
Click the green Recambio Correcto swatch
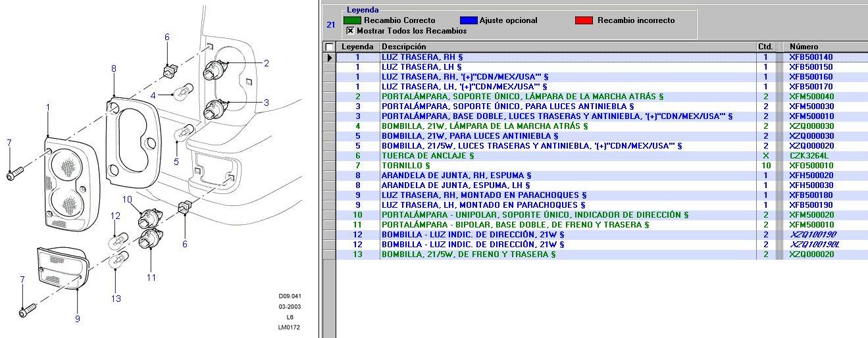[x=352, y=20]
